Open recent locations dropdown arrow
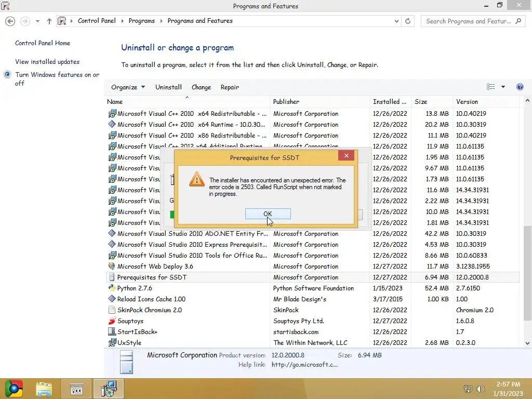The width and height of the screenshot is (532, 399). pyautogui.click(x=37, y=21)
